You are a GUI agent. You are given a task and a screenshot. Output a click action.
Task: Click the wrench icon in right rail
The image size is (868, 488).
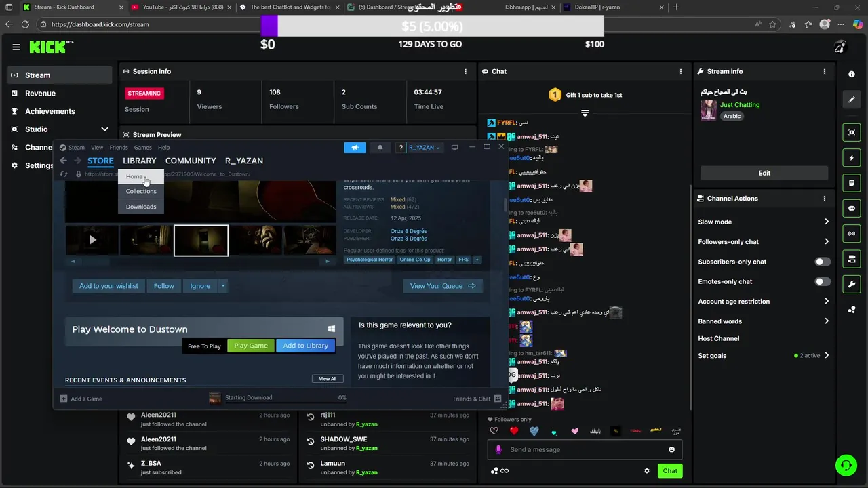852,284
